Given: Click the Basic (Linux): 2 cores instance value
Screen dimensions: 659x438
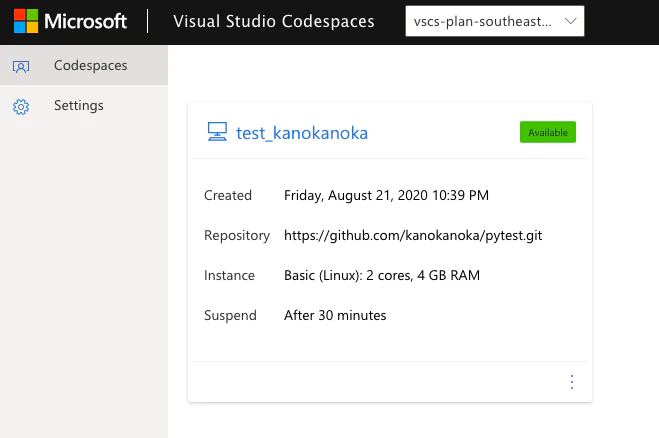Looking at the screenshot, I should click(382, 275).
